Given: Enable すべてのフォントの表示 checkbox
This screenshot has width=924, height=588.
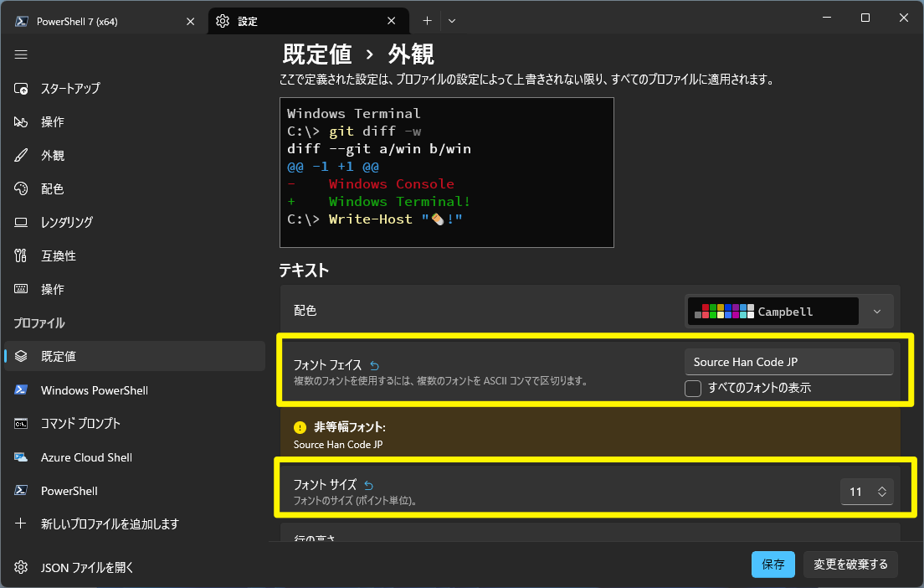Looking at the screenshot, I should (x=692, y=388).
